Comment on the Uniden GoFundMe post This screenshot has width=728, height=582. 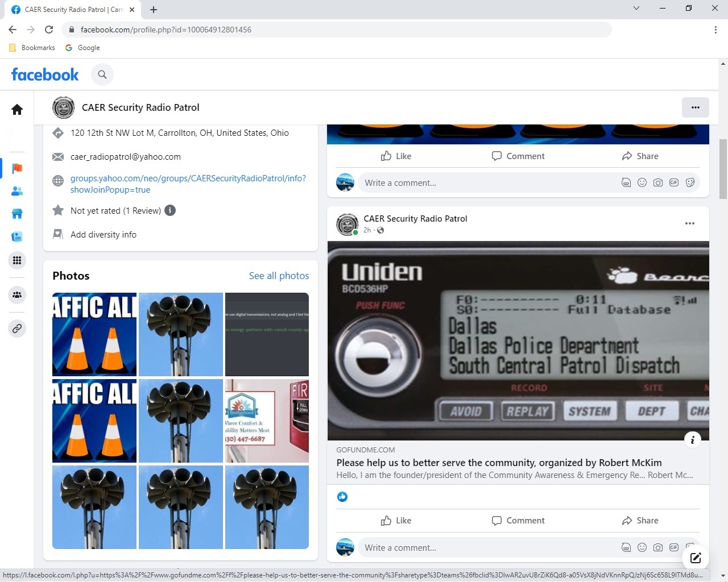(518, 521)
